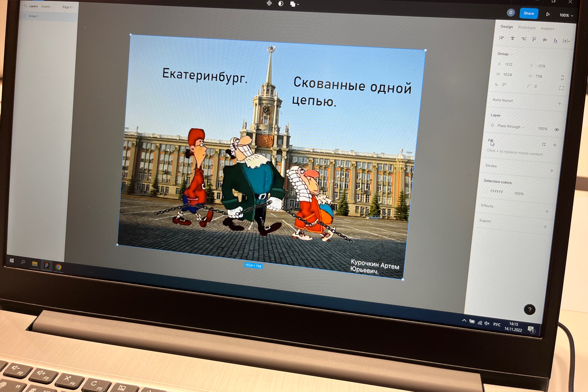
Task: Open Chrome from taskbar
Action: [58, 267]
